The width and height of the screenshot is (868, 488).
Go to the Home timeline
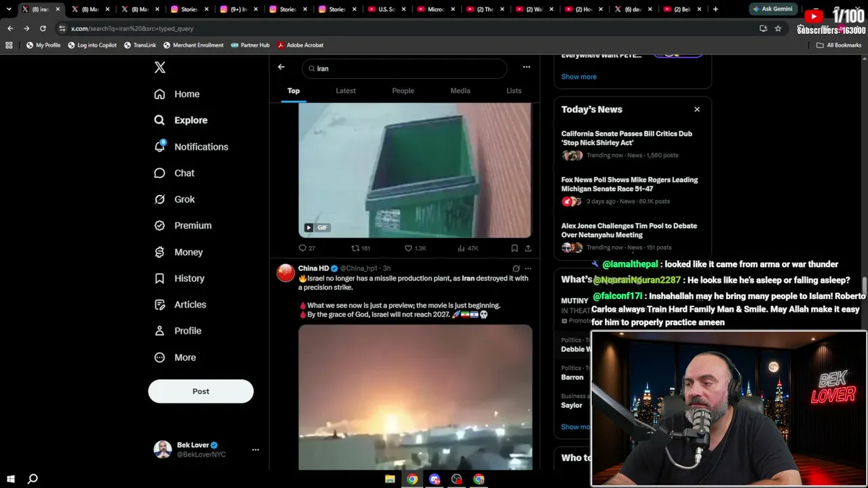click(x=177, y=94)
